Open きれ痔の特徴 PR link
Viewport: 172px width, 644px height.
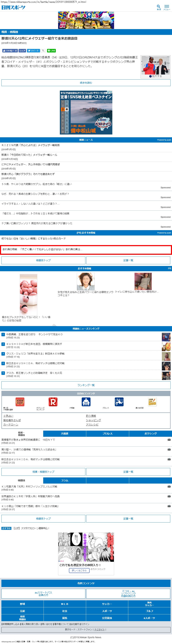pos(86,249)
